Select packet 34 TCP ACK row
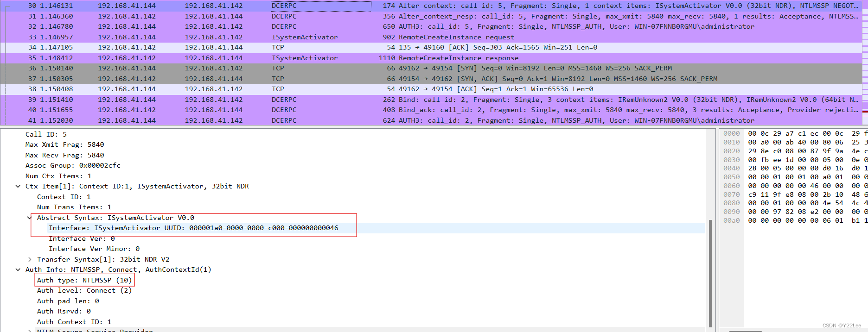 pyautogui.click(x=431, y=47)
